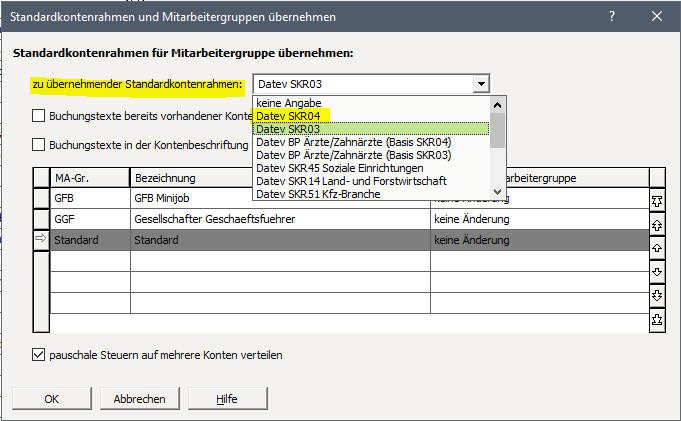Select the GGF cell in table
This screenshot has height=421, width=681.
pyautogui.click(x=90, y=219)
